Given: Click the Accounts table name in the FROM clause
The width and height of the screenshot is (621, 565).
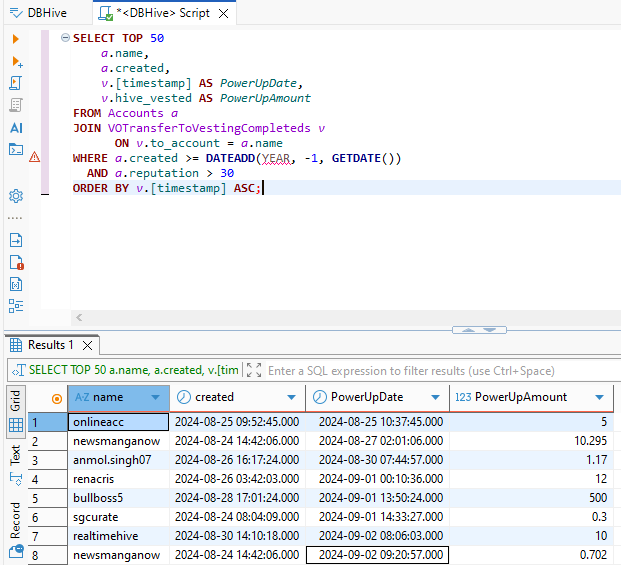Looking at the screenshot, I should point(135,113).
